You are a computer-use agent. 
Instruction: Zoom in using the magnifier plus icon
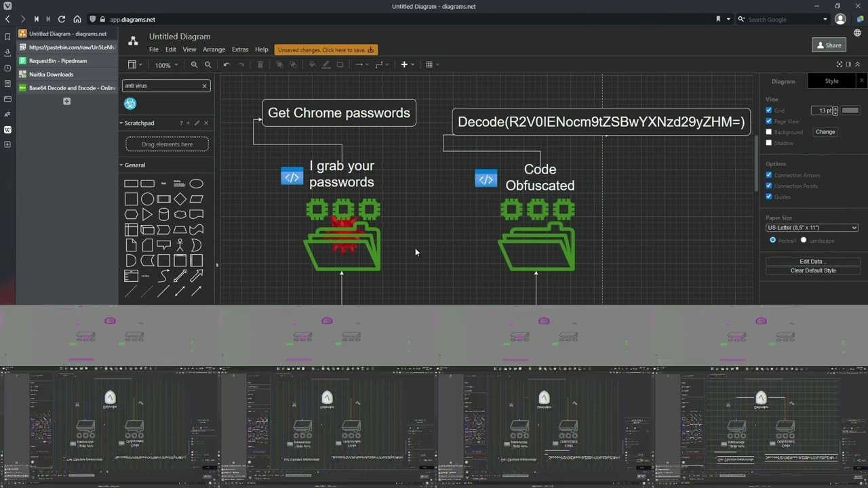pos(194,64)
